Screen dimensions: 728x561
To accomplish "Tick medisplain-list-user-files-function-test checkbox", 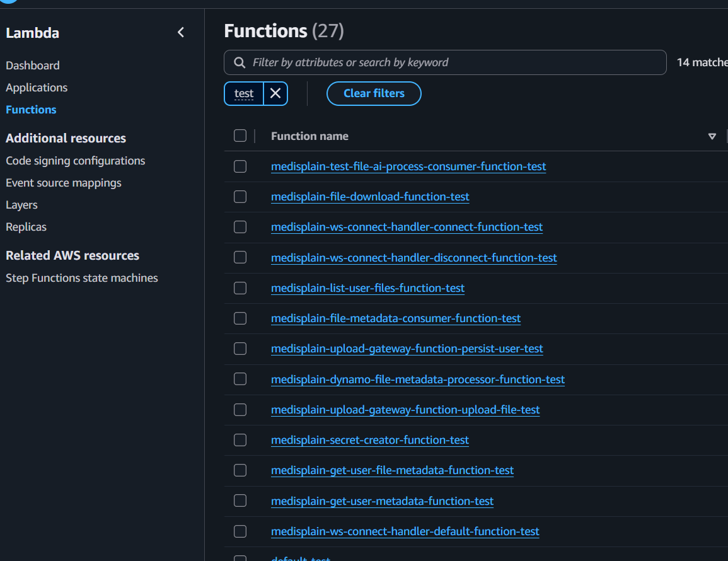I will click(240, 288).
